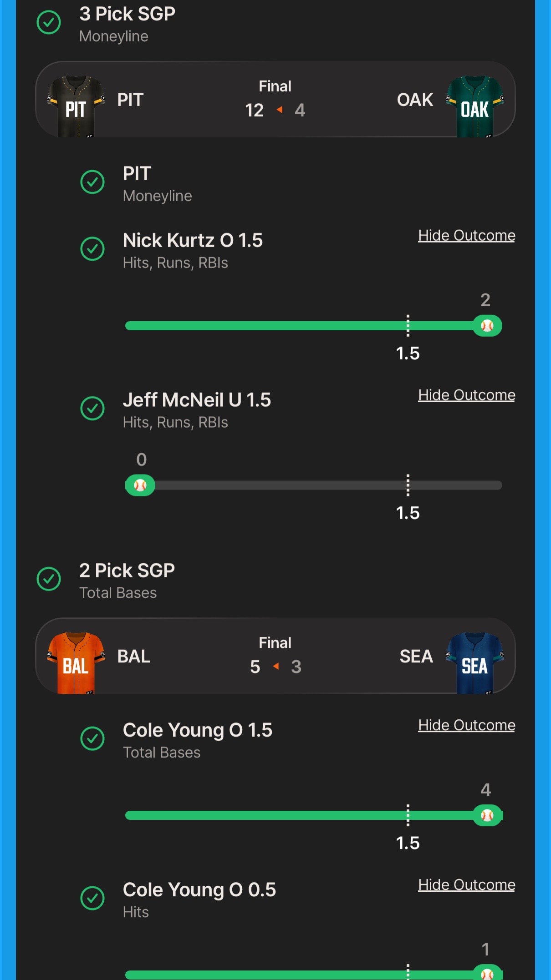Select the 3 Pick SGP title

pos(127,14)
